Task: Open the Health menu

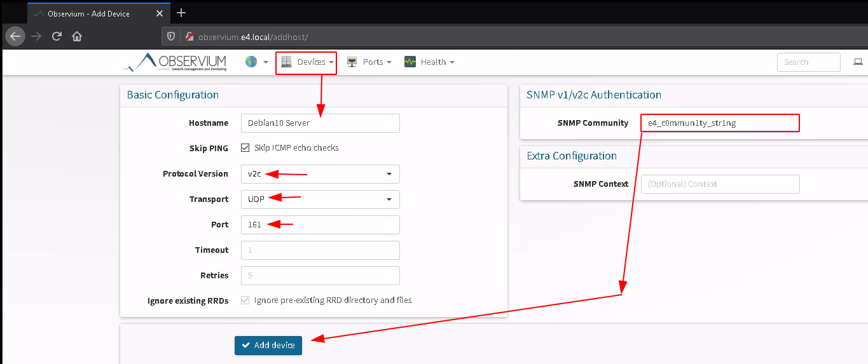Action: click(x=429, y=62)
